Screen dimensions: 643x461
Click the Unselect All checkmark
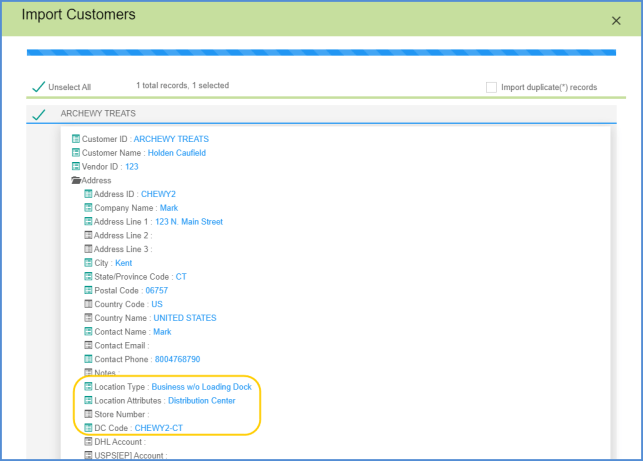pyautogui.click(x=39, y=87)
